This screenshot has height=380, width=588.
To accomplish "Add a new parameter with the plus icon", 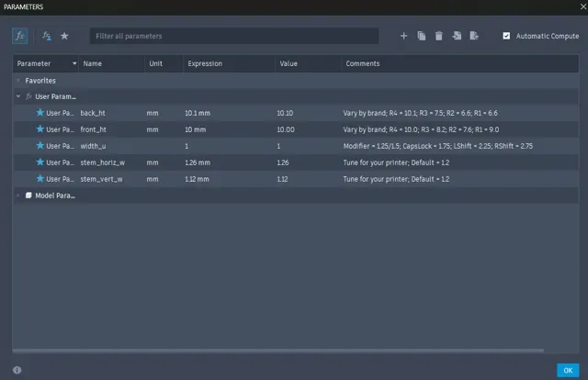I will (403, 36).
